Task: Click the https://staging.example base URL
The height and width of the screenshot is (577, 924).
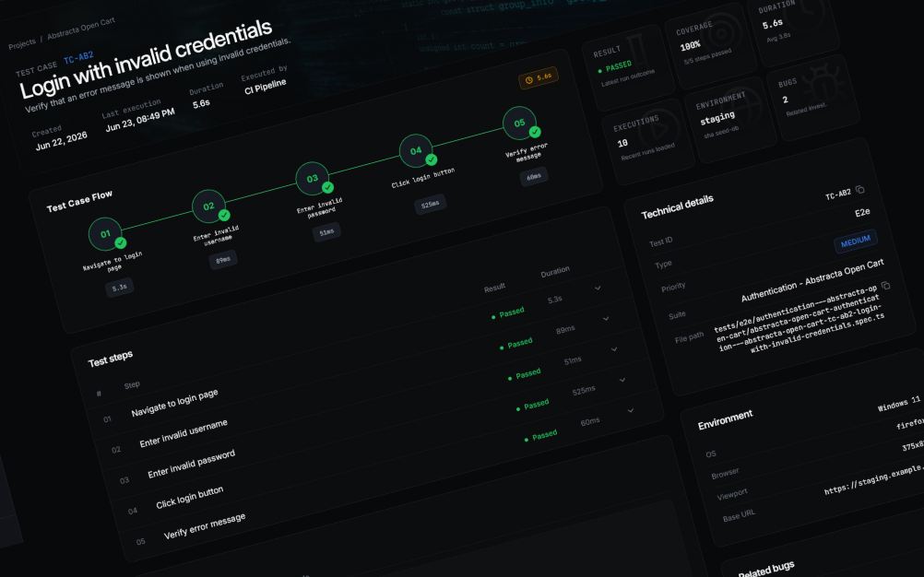Action: [874, 480]
